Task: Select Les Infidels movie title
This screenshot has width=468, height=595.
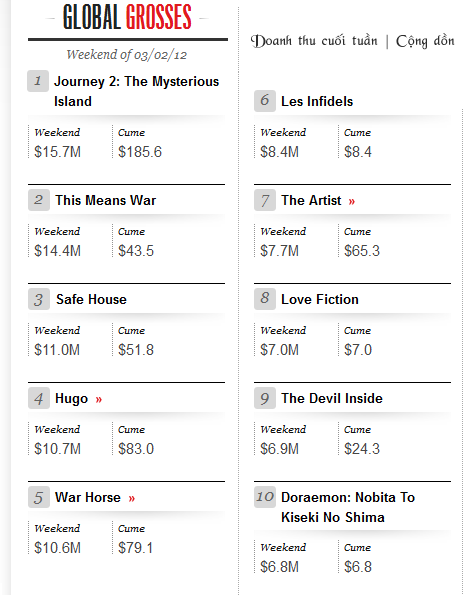Action: coord(317,101)
